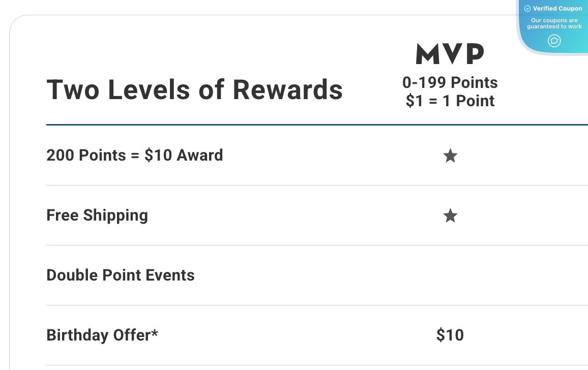
Task: Select the '200 Points = $10 Award' row label
Action: tap(134, 155)
